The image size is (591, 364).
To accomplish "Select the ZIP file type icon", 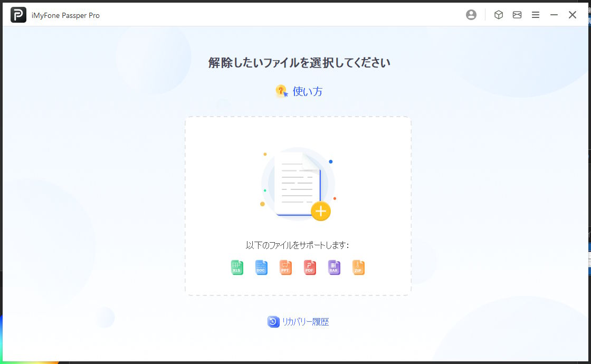I will click(358, 268).
